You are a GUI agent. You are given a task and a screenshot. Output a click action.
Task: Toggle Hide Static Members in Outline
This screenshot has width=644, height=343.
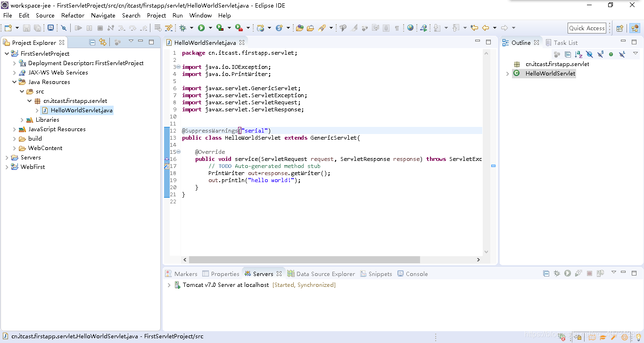click(x=601, y=54)
